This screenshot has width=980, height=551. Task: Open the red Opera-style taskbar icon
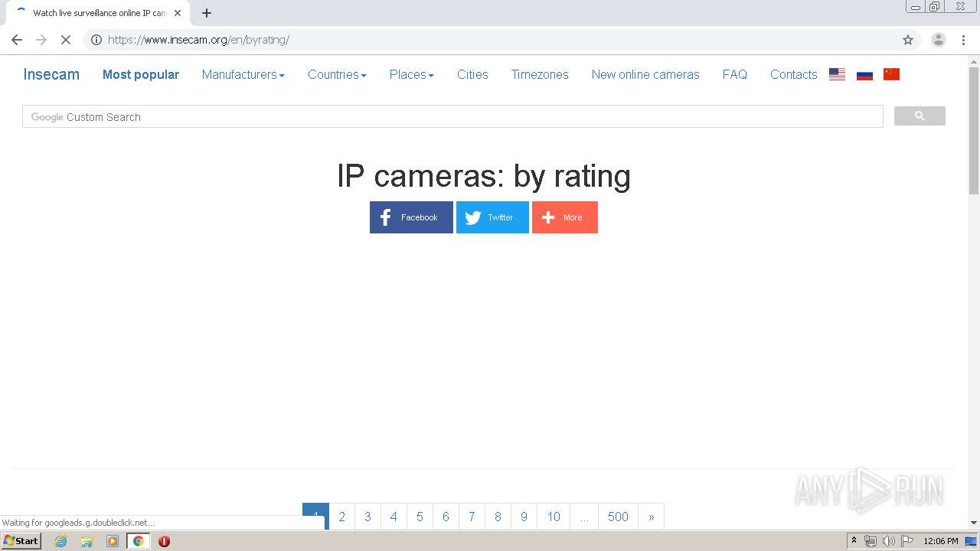tap(164, 541)
